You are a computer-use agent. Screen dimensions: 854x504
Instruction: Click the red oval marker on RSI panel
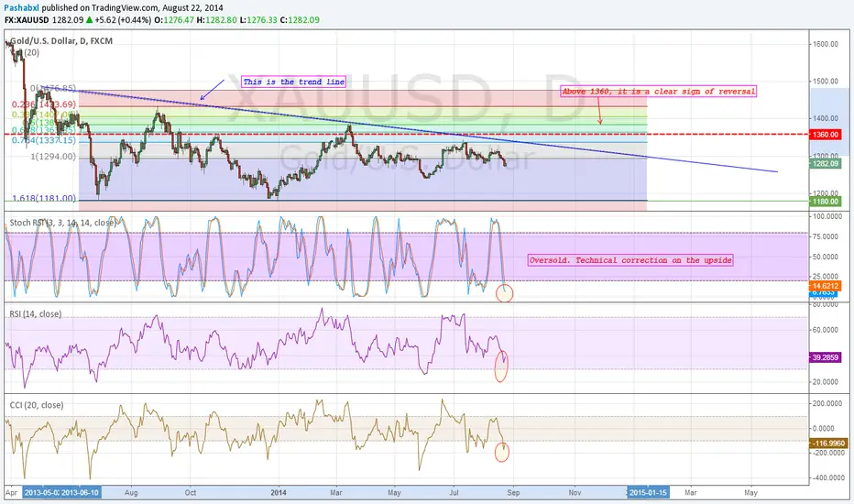(501, 366)
